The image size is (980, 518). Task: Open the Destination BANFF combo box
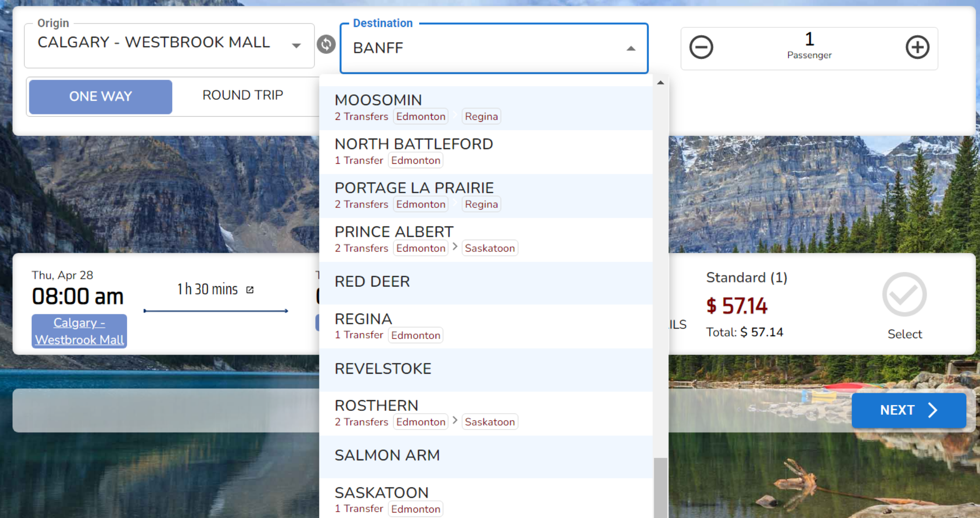coord(494,48)
